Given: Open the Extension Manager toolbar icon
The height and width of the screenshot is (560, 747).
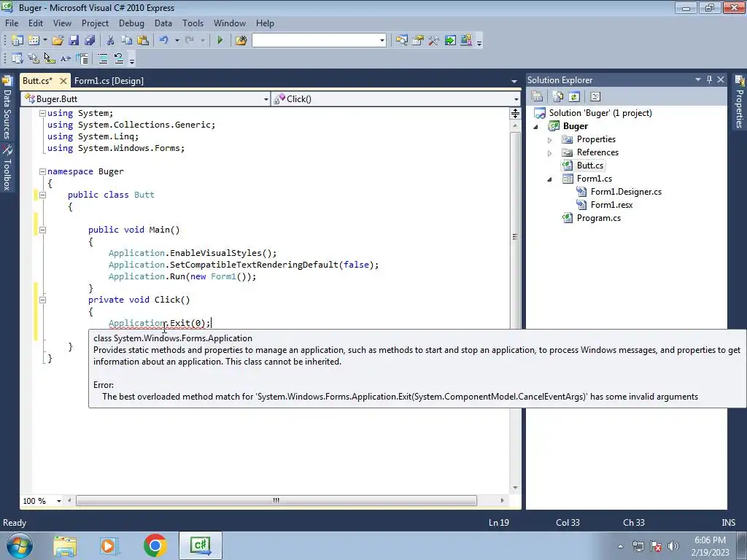Looking at the screenshot, I should tap(466, 41).
